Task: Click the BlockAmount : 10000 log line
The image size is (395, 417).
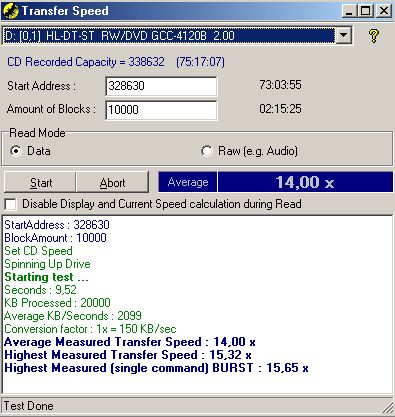Action: point(55,238)
